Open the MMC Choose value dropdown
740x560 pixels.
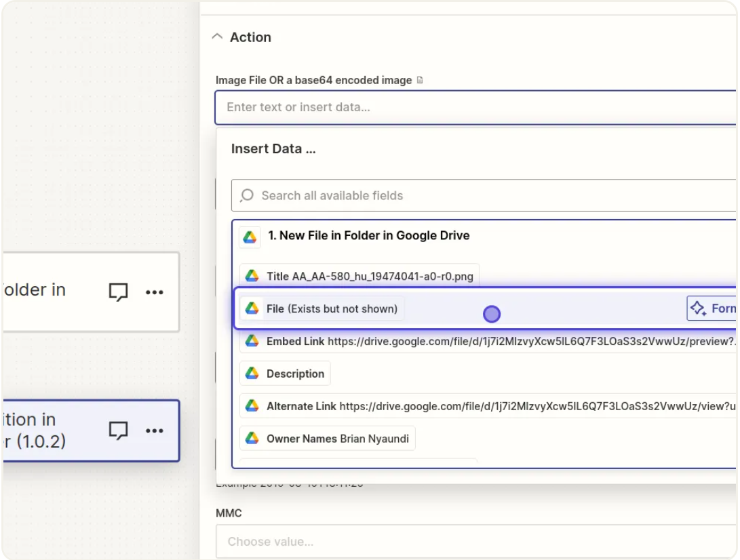point(475,542)
